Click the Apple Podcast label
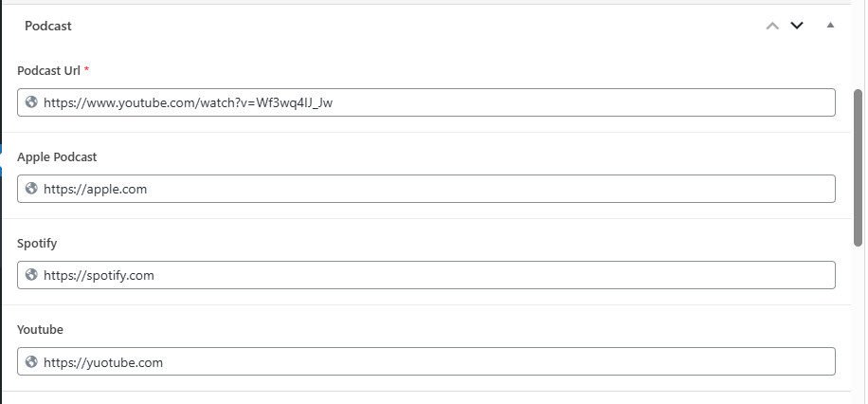This screenshot has height=404, width=868. tap(57, 156)
